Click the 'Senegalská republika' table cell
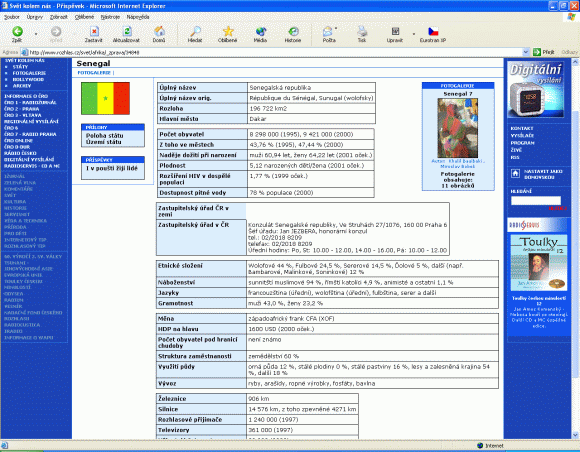Image resolution: width=580 pixels, height=452 pixels. click(x=311, y=88)
